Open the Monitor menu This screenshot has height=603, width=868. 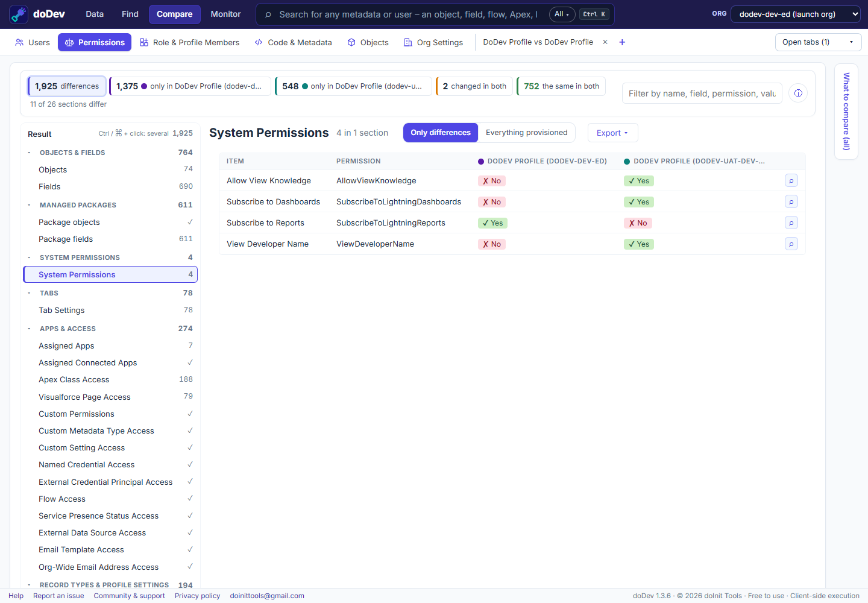click(x=226, y=14)
